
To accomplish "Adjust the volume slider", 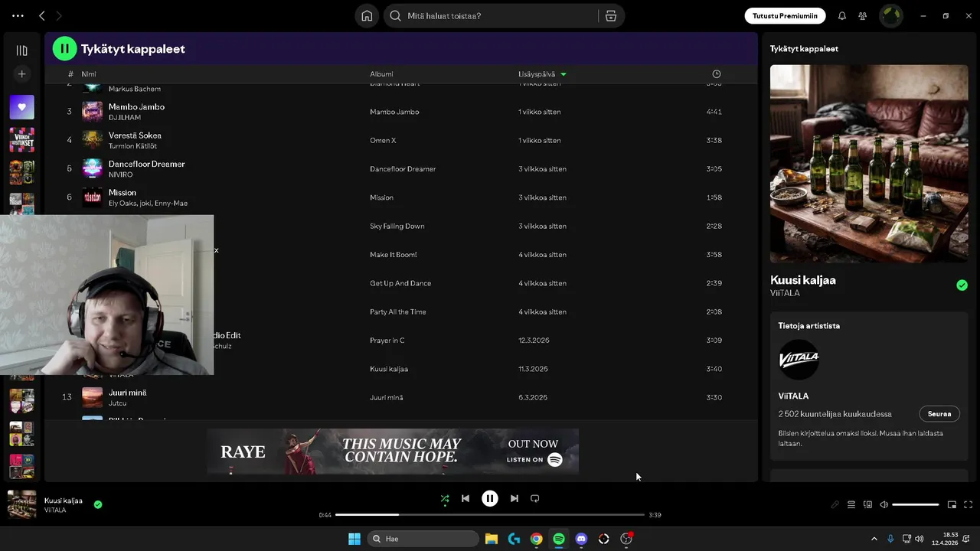I will (915, 504).
